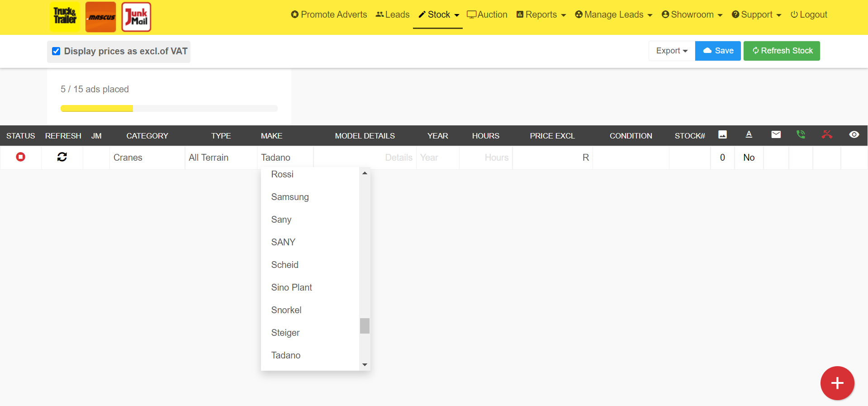The image size is (868, 406).
Task: Select Tadano from make dropdown list
Action: [x=310, y=355]
